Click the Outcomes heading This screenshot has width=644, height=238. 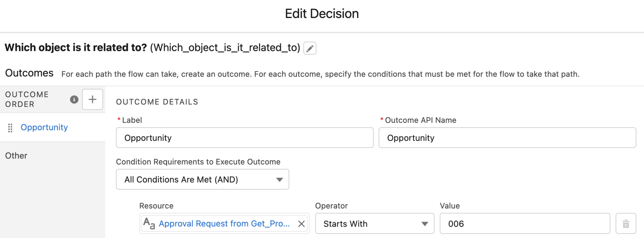point(29,73)
